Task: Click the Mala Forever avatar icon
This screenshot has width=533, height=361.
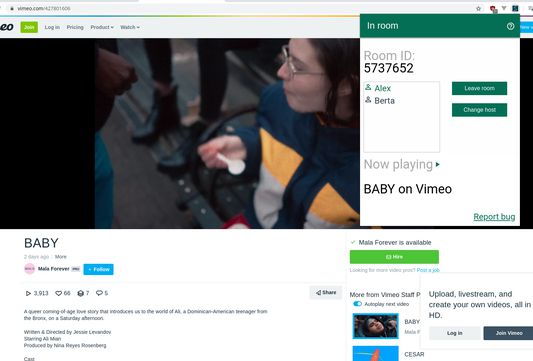Action: pyautogui.click(x=30, y=269)
